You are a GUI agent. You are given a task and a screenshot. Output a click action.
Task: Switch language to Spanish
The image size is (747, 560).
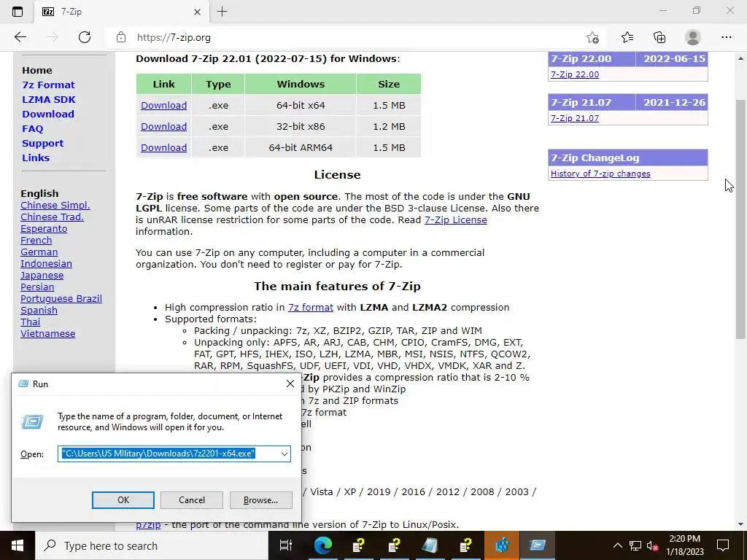tap(39, 310)
